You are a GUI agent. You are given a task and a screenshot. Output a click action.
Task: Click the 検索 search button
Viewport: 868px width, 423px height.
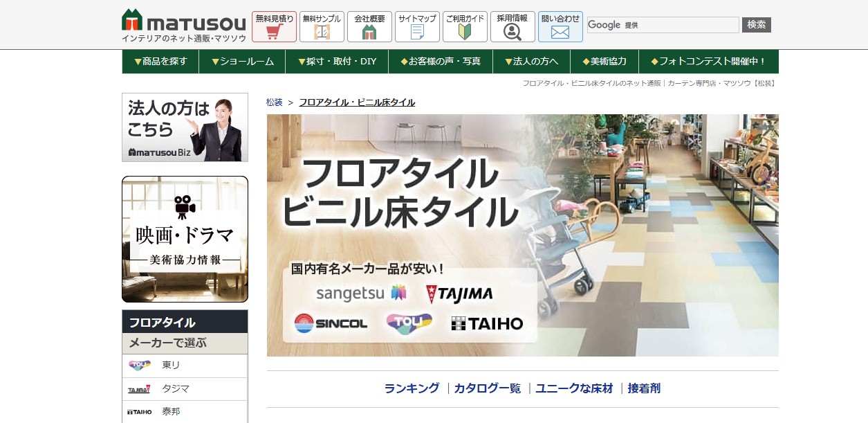[757, 25]
